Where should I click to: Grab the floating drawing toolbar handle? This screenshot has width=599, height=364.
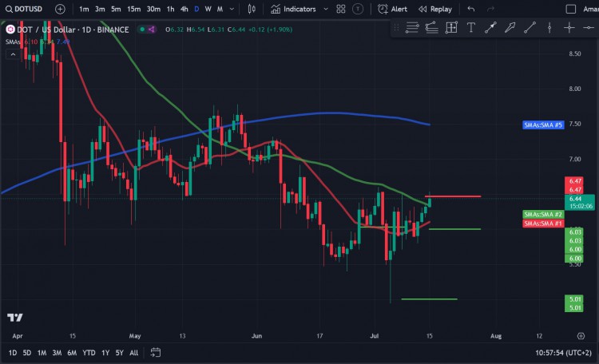pos(396,27)
